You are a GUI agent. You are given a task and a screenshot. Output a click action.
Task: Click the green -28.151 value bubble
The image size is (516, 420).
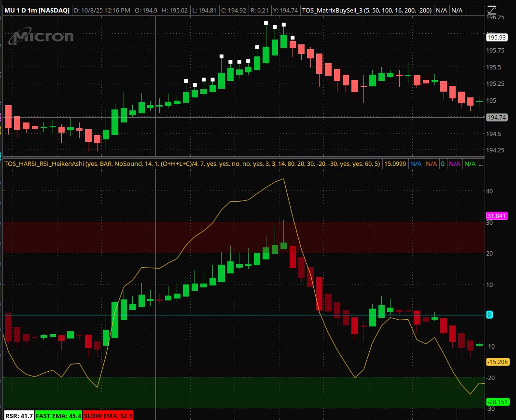click(498, 402)
